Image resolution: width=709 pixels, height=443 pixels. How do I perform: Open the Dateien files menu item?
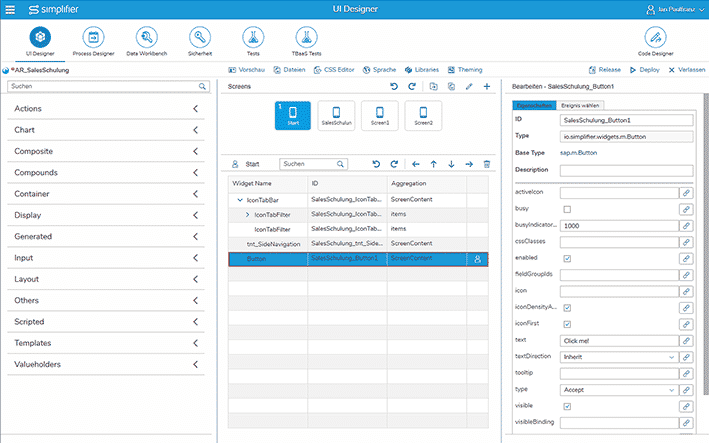pos(289,70)
